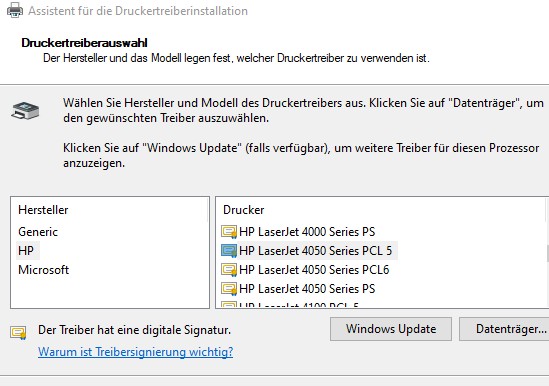Select HP in the manufacturer list
This screenshot has height=386, width=549.
pyautogui.click(x=26, y=251)
